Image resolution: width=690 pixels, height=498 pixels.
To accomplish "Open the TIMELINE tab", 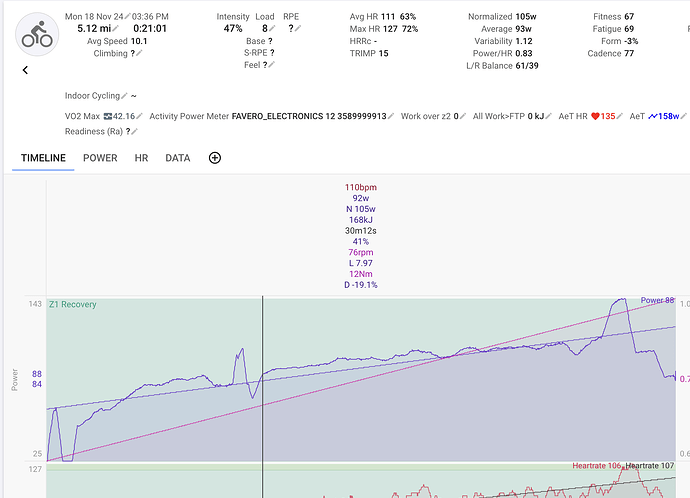I will pos(43,158).
